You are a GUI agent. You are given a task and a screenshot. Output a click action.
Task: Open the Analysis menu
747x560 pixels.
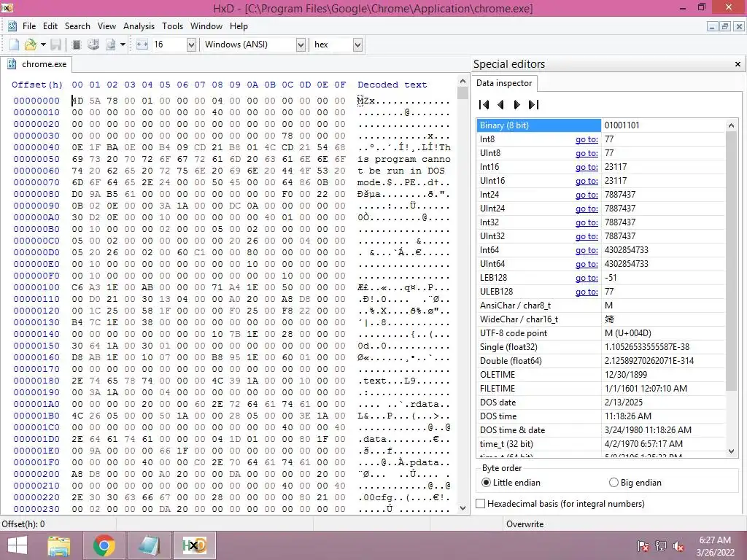139,26
